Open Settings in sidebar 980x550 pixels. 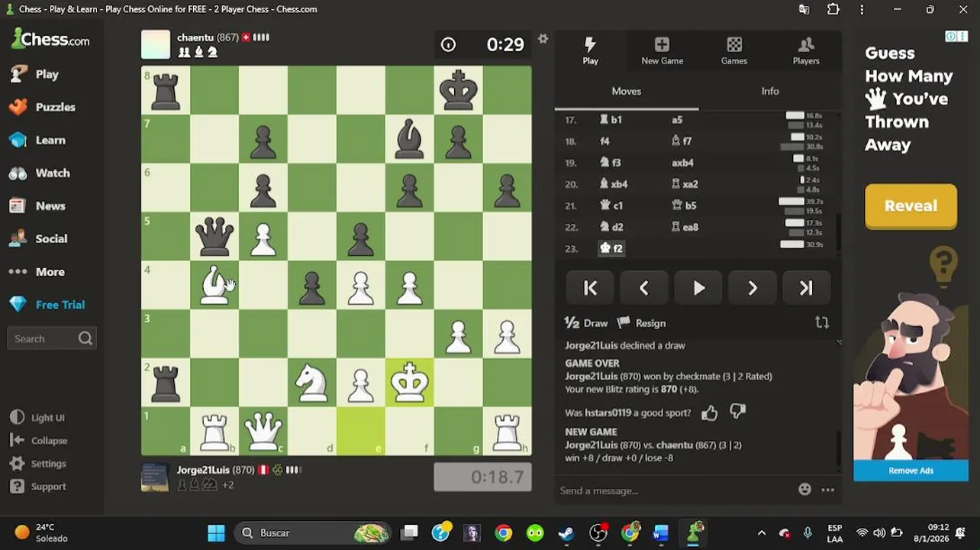tap(38, 464)
